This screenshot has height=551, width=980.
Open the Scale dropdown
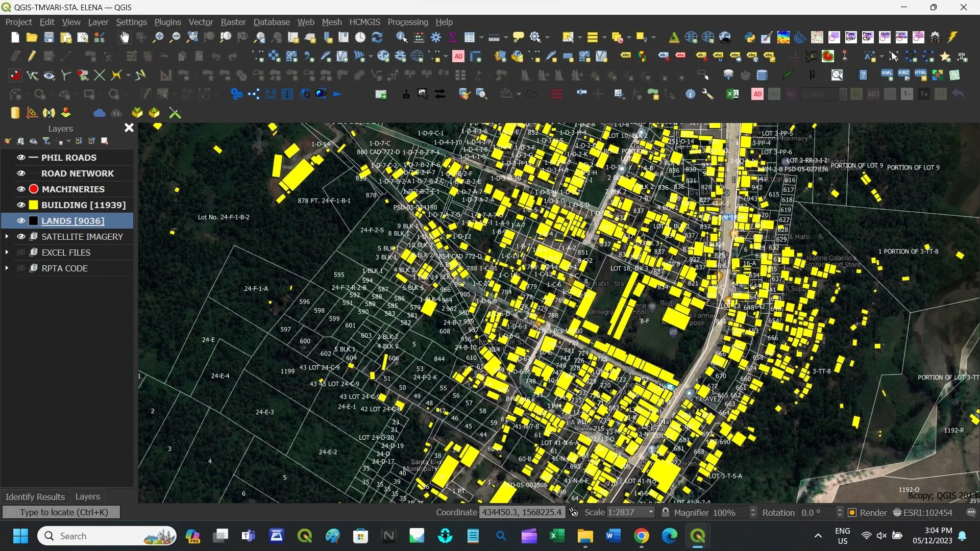tap(650, 513)
